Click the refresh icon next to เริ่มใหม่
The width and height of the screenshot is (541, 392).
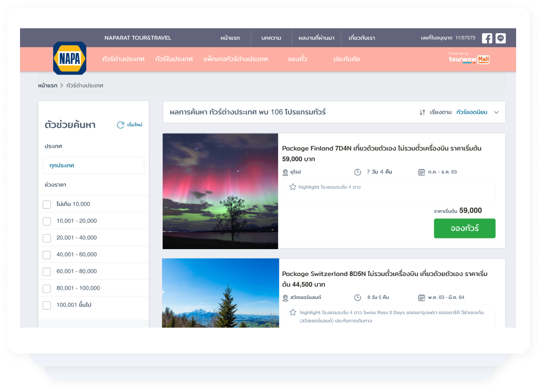coord(120,125)
